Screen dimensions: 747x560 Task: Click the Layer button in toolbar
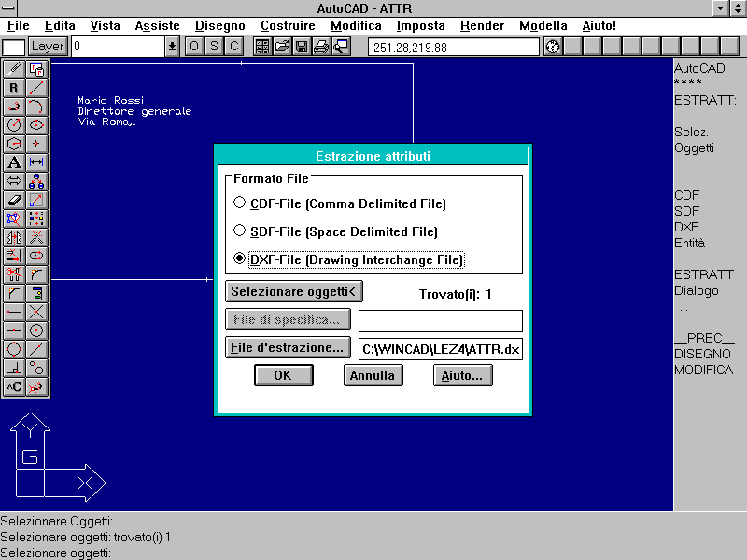(48, 47)
